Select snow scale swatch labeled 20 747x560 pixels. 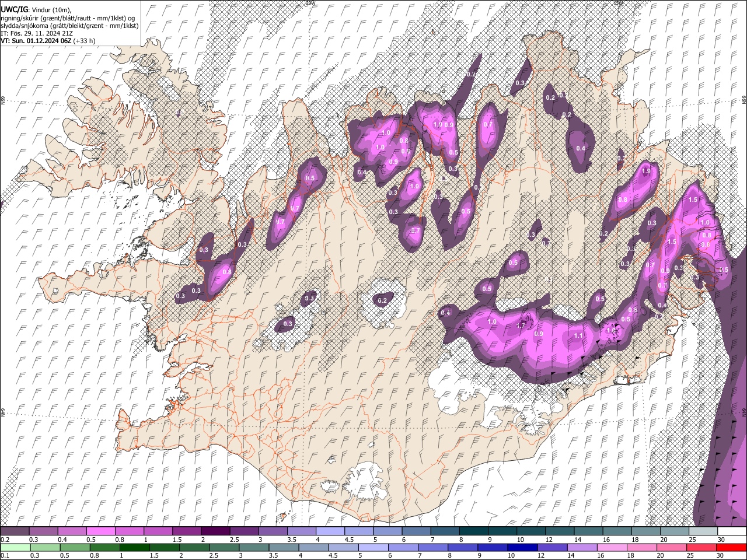coord(673,531)
